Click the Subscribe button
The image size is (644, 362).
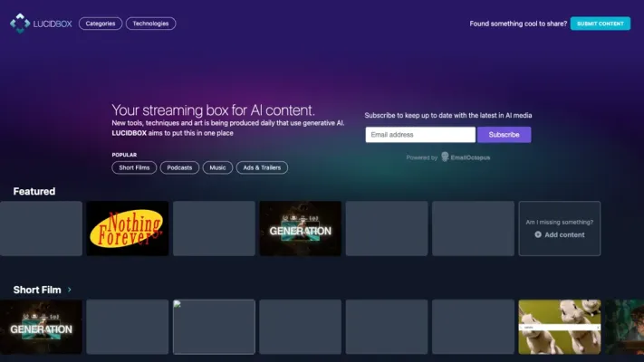coord(504,135)
